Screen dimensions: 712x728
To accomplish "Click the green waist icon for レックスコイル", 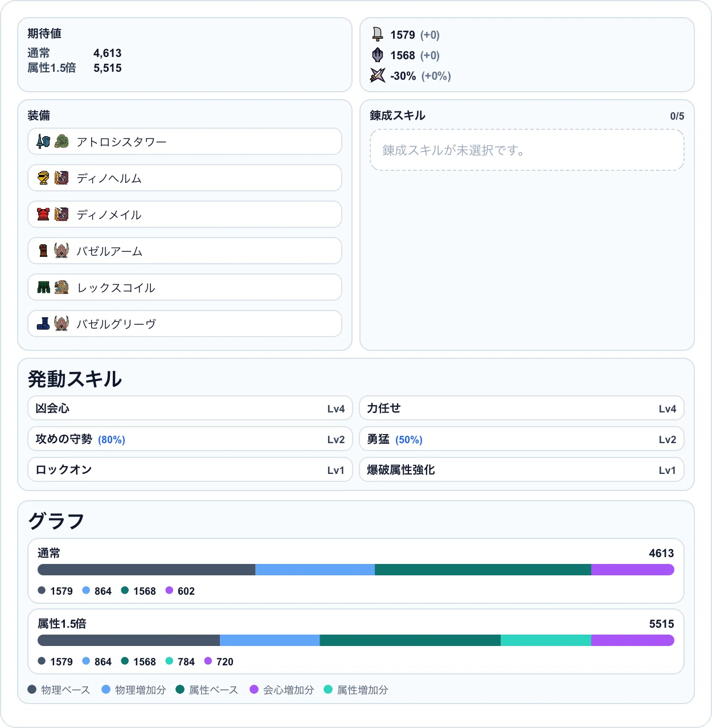I will (x=43, y=287).
